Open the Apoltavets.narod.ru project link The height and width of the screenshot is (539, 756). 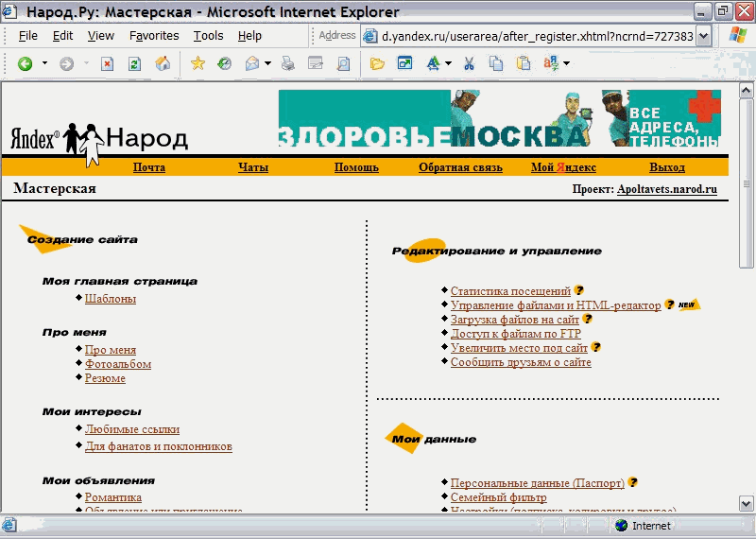[x=667, y=189]
